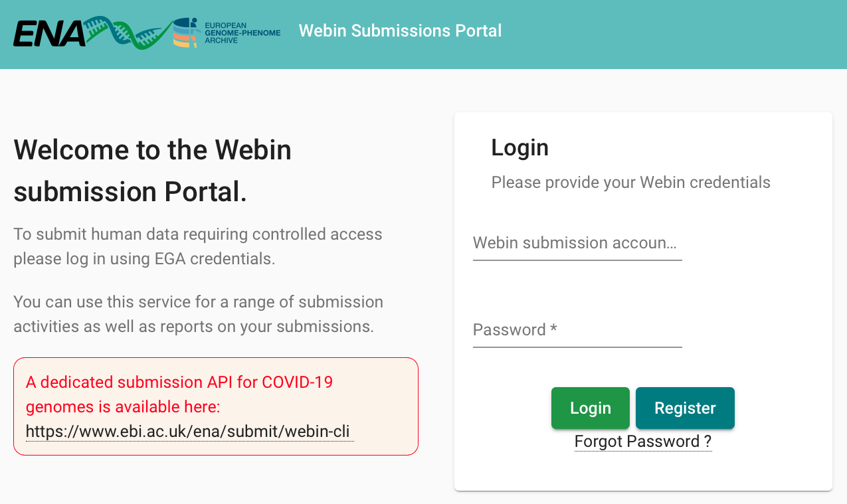Image resolution: width=847 pixels, height=504 pixels.
Task: Focus the Webin submission account field
Action: pyautogui.click(x=577, y=243)
